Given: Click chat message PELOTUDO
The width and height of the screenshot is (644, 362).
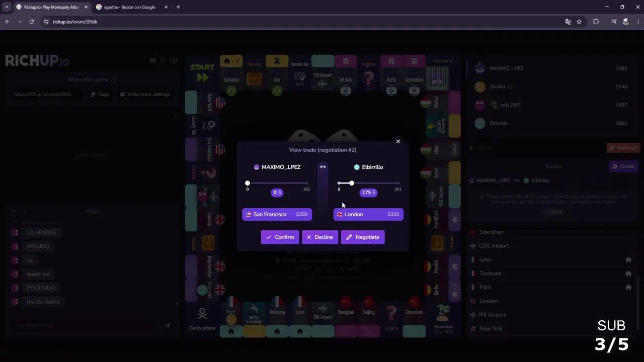Looking at the screenshot, I should 41,288.
